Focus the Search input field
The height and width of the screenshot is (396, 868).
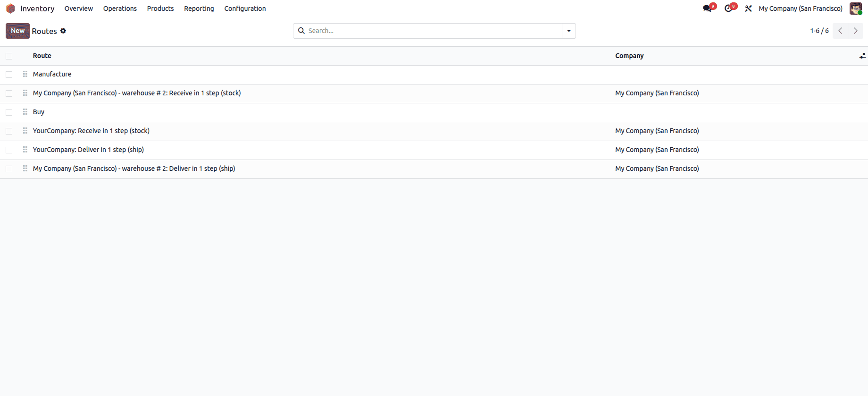tap(434, 31)
